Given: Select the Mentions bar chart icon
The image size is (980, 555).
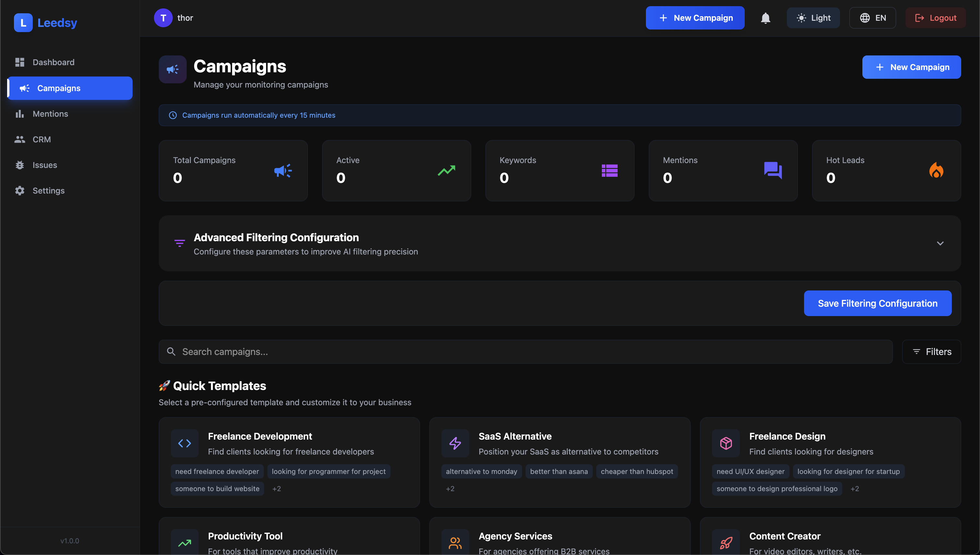Looking at the screenshot, I should pyautogui.click(x=20, y=113).
